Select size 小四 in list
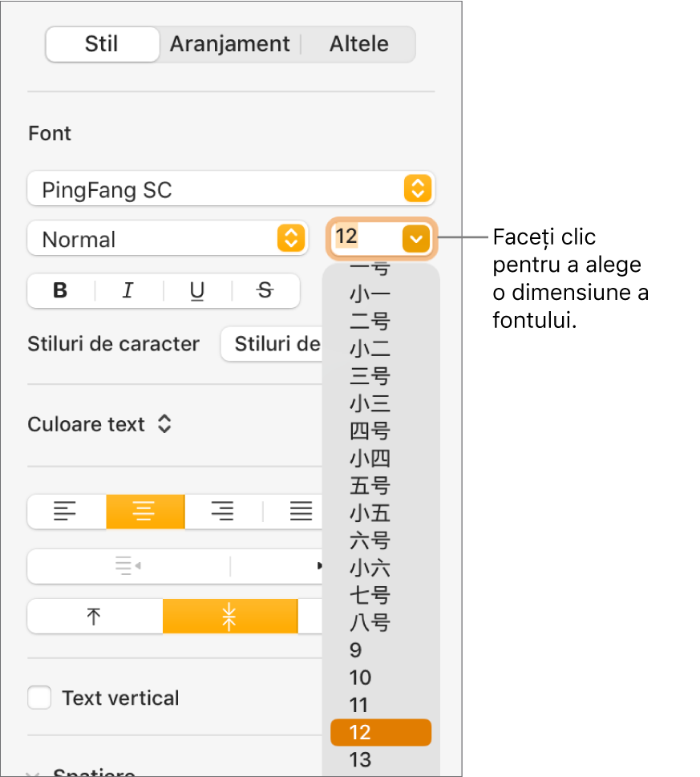700x777 pixels. [x=380, y=459]
